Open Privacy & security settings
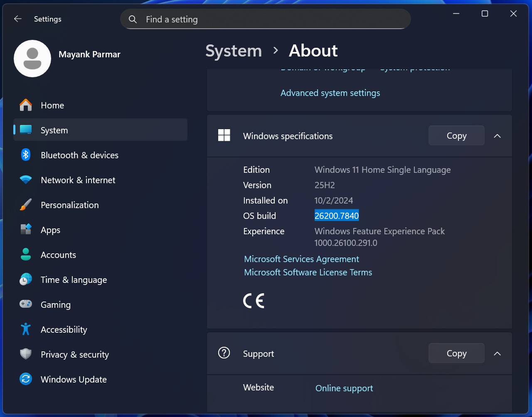Screen dimensions: 532x417 pos(75,354)
